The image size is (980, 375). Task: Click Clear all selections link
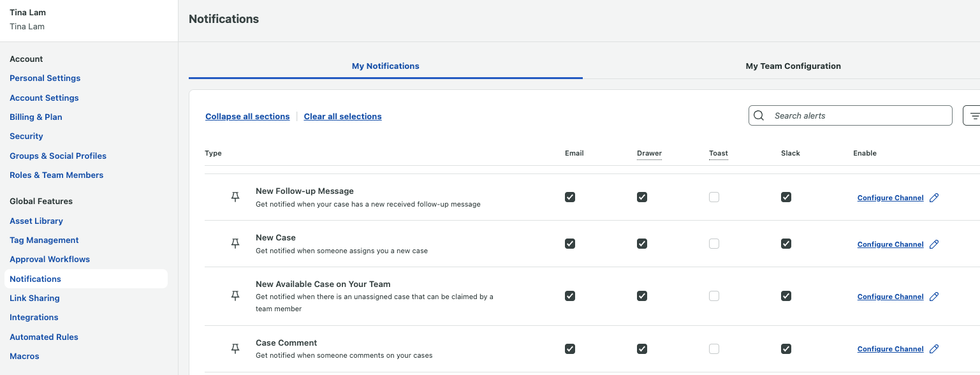coord(342,117)
